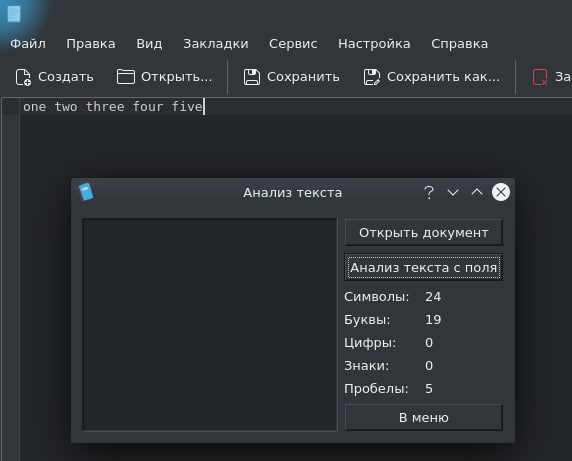
Task: Click the Анализ текста dialog title text
Action: [293, 193]
